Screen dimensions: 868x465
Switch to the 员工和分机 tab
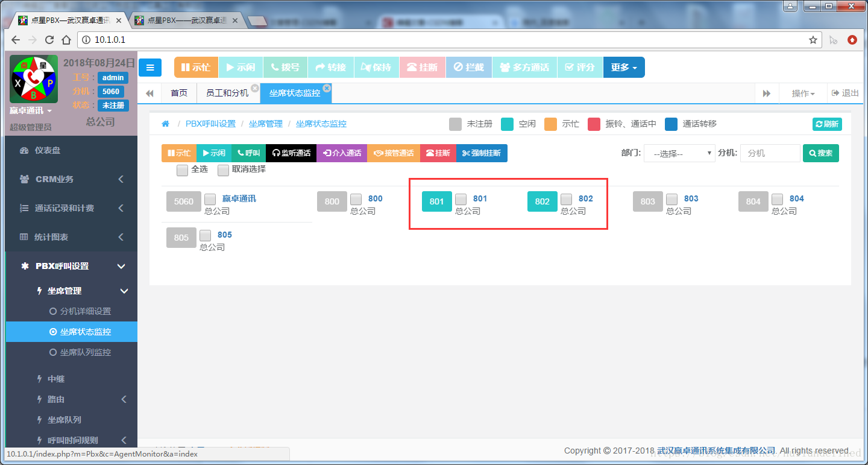coord(227,93)
